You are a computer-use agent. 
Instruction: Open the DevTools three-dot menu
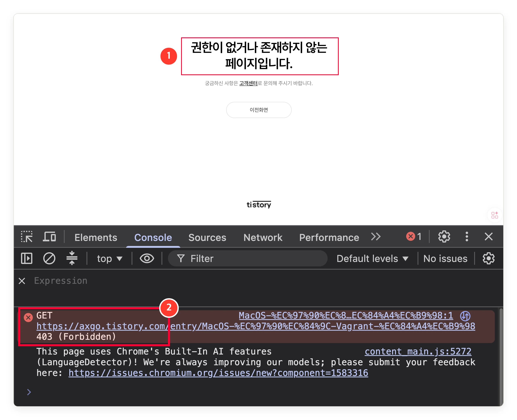pyautogui.click(x=467, y=236)
